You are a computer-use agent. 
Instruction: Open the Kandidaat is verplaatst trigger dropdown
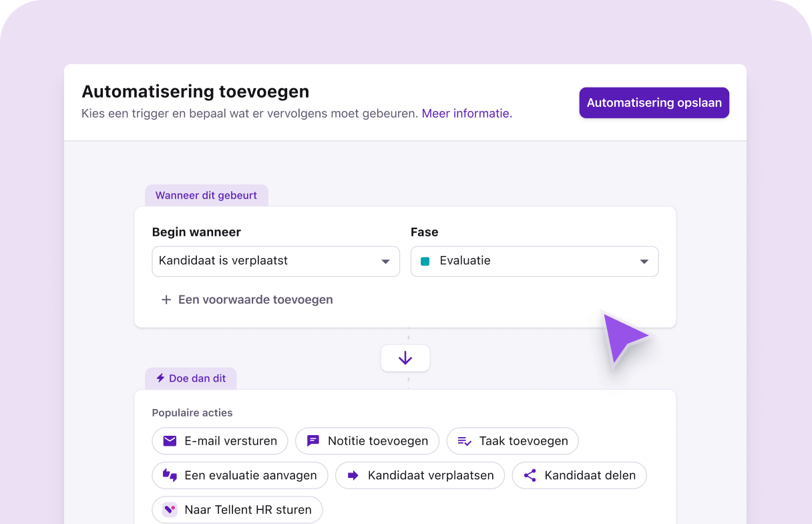(275, 261)
